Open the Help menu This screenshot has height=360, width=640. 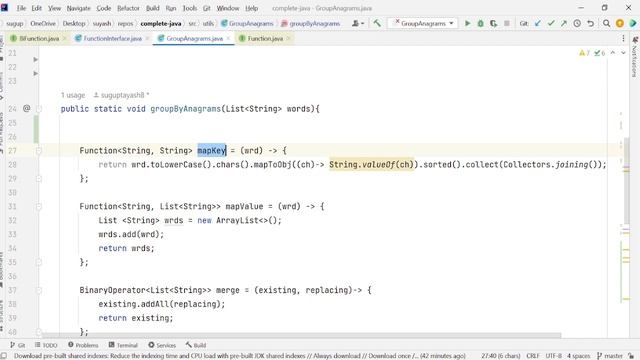251,8
